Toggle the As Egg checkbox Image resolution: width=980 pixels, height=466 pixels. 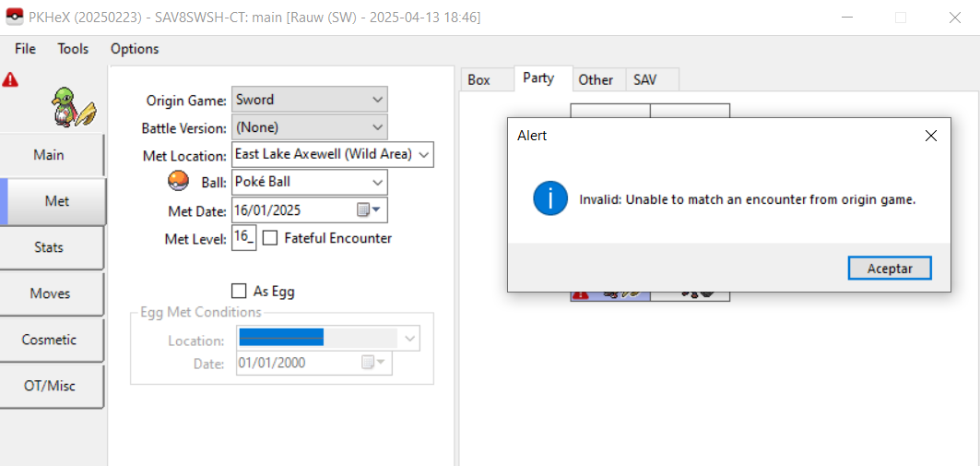pyautogui.click(x=239, y=291)
